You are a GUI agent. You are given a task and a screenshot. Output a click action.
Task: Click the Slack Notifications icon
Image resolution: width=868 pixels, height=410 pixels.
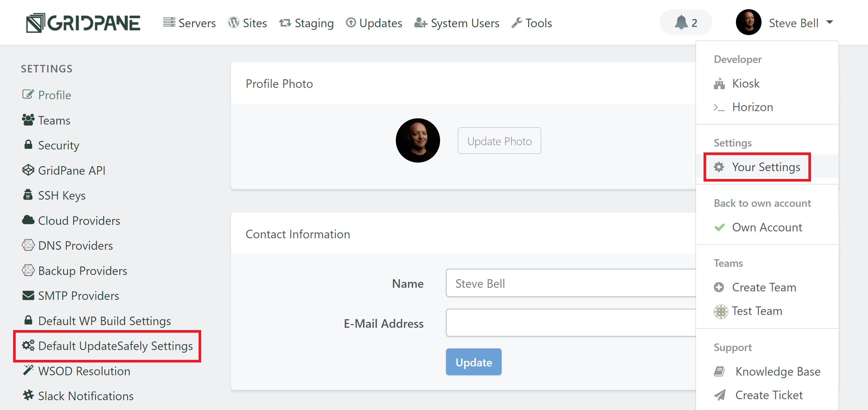(28, 395)
